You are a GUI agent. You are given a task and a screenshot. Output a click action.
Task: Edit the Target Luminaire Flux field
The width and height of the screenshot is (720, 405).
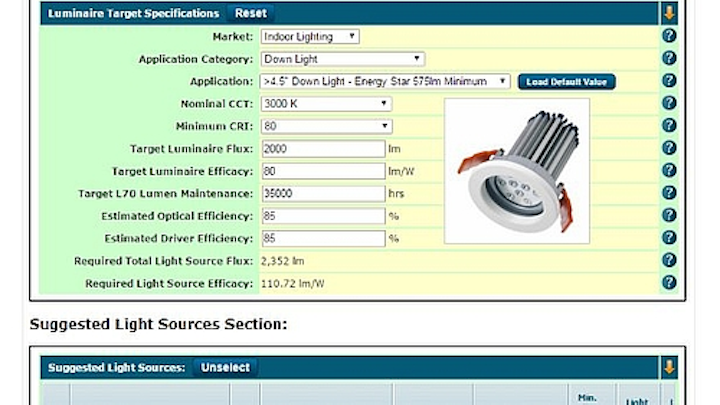[323, 149]
